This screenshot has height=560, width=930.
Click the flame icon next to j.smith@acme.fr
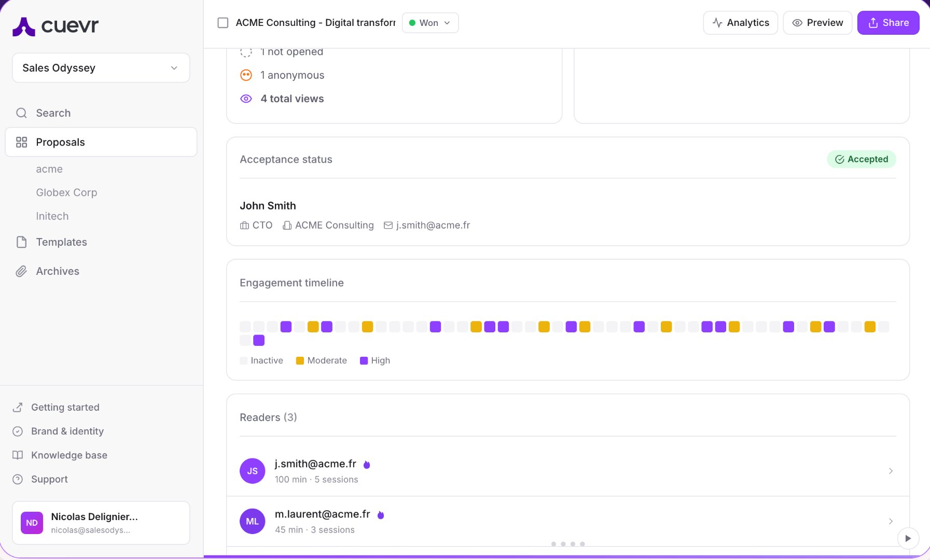click(x=367, y=465)
